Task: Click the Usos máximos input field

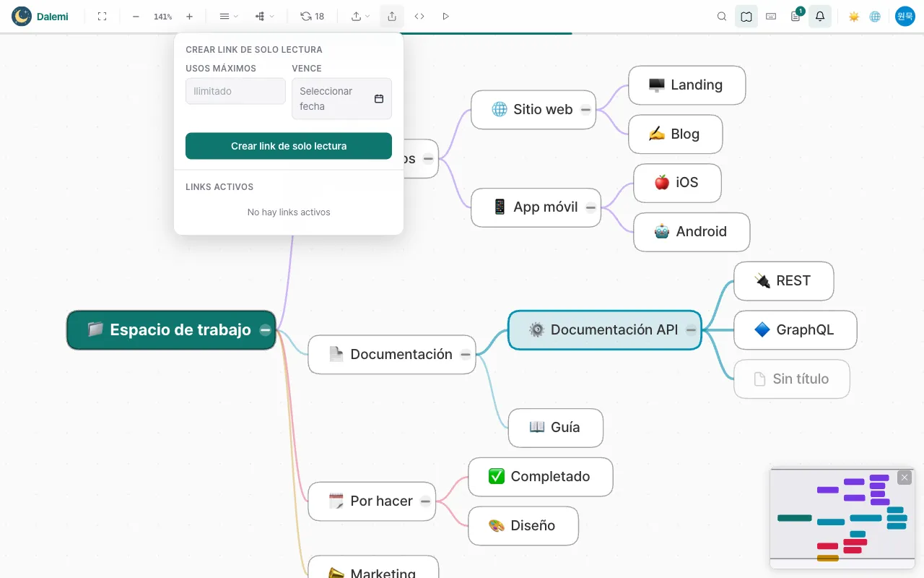Action: 235,91
